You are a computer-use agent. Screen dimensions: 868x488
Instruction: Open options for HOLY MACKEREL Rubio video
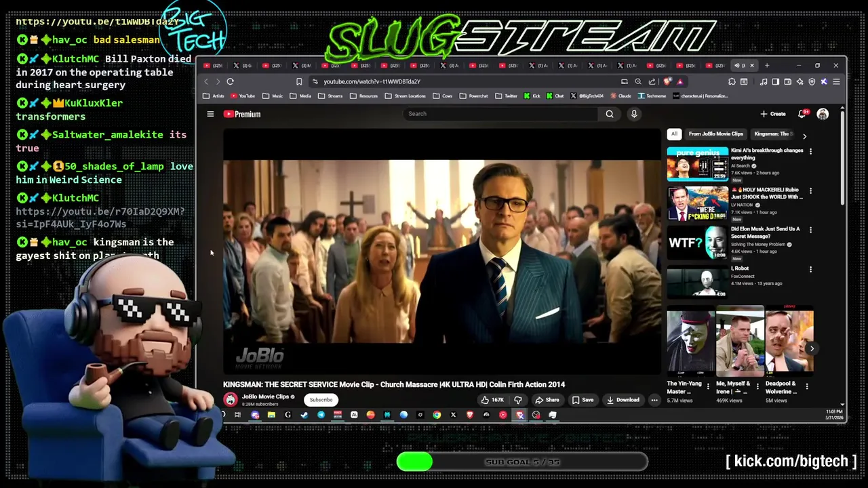810,191
